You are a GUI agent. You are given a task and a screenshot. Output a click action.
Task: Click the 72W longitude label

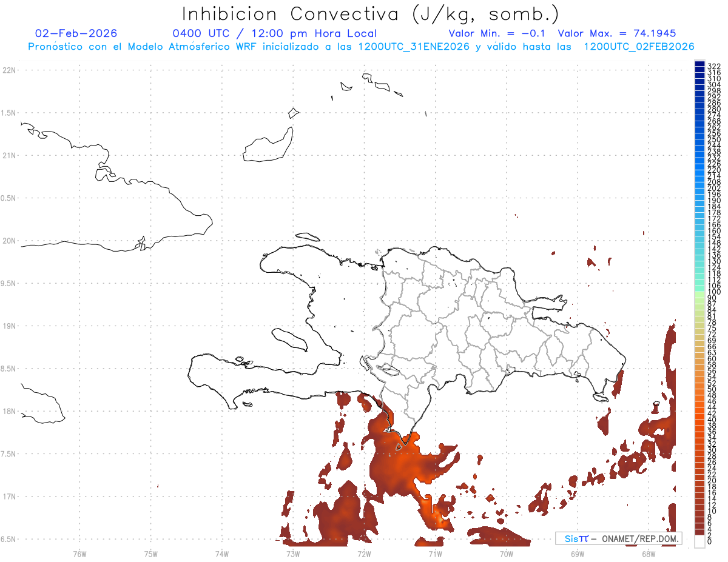pos(364,554)
